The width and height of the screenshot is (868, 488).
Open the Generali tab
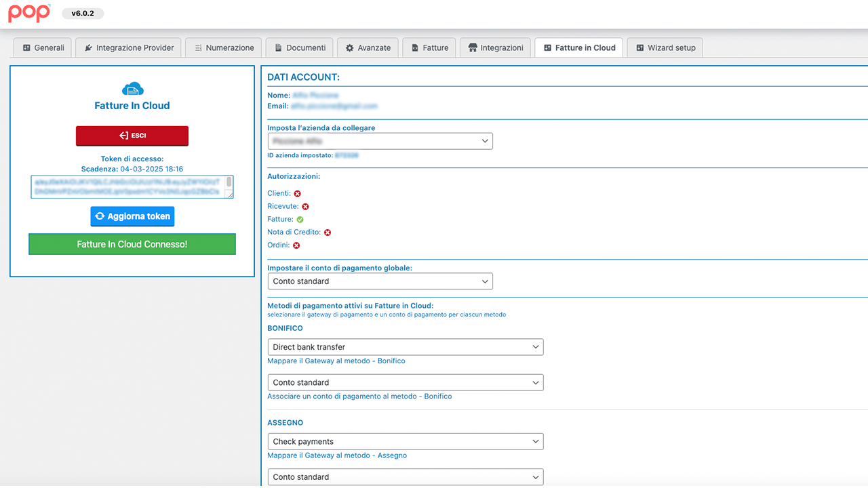43,47
